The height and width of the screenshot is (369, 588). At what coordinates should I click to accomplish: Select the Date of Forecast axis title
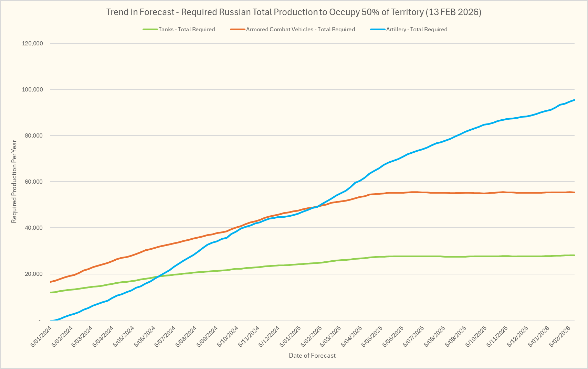click(x=312, y=356)
